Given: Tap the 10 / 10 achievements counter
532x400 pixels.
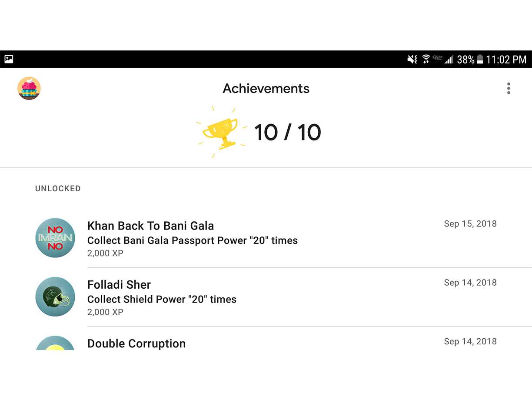Looking at the screenshot, I should [x=288, y=132].
